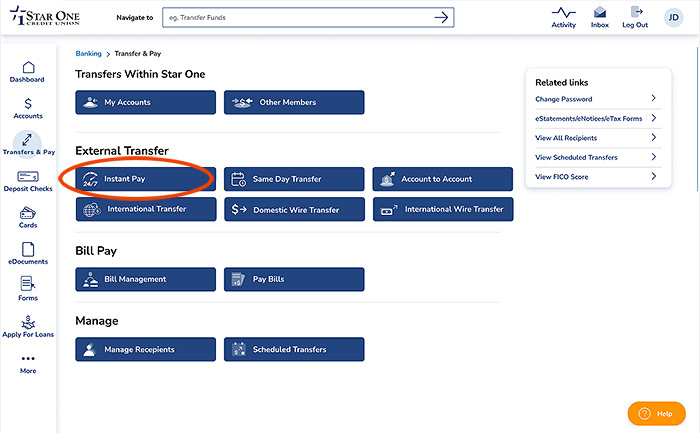
Task: Click the Navigate to search field
Action: click(x=308, y=17)
